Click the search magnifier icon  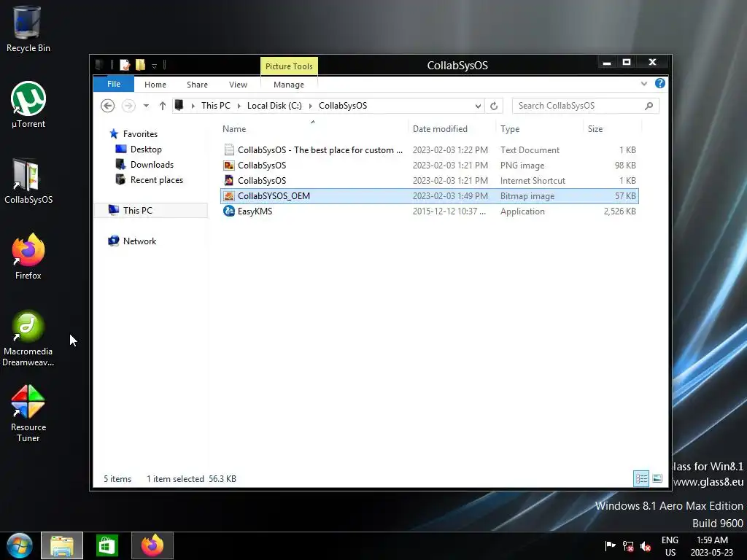(x=649, y=106)
